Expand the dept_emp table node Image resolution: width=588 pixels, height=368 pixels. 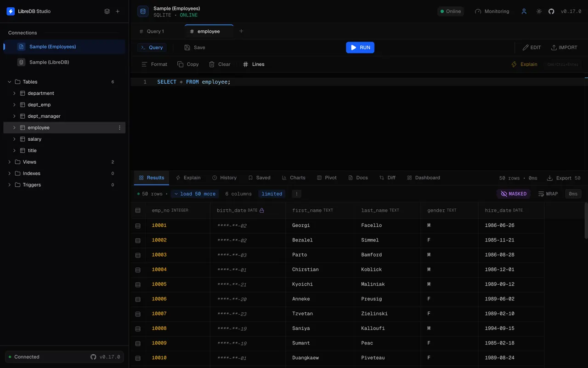(14, 105)
